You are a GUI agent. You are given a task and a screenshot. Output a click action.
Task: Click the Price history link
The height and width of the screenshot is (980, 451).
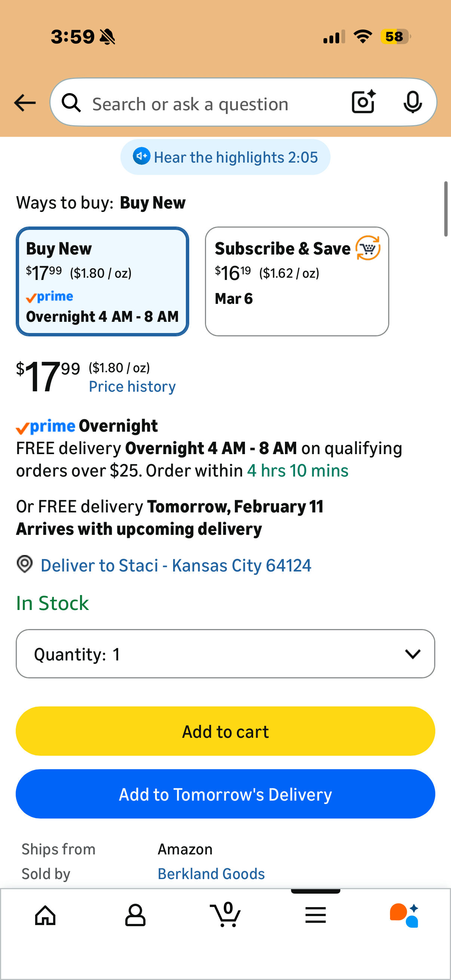pos(132,386)
